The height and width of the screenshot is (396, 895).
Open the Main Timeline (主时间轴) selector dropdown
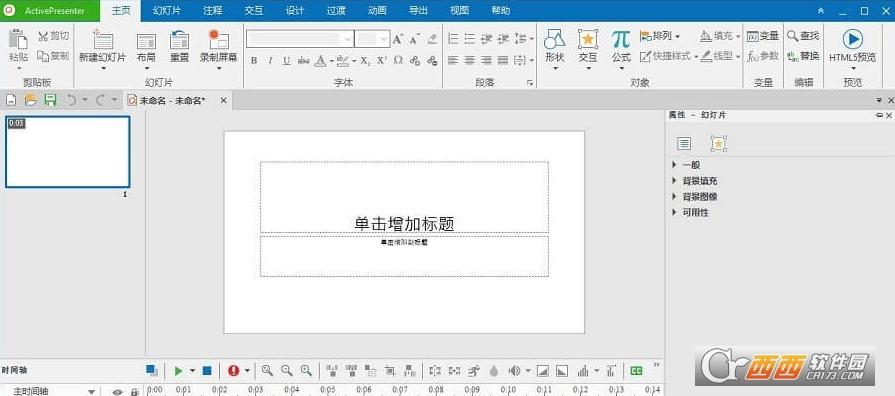point(91,391)
